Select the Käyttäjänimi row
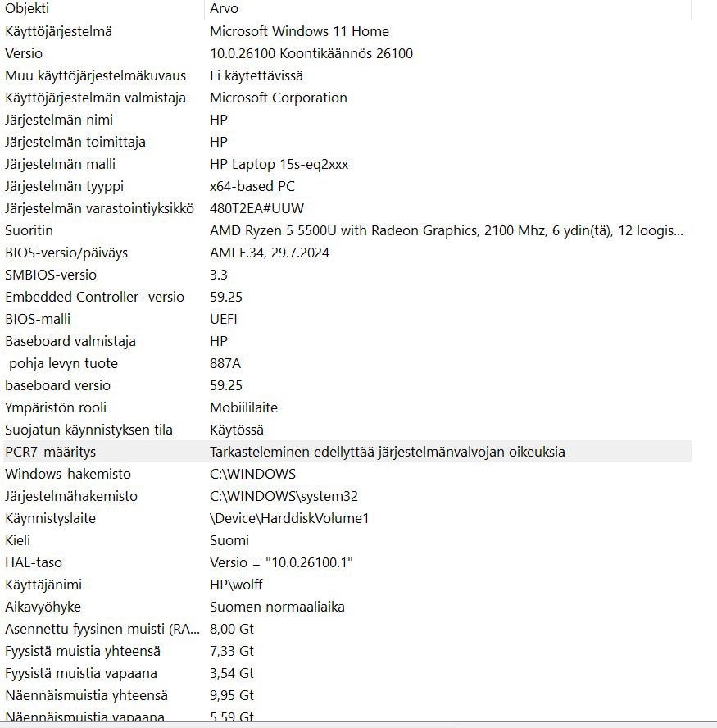Screen dimensions: 717x728 tap(347, 585)
